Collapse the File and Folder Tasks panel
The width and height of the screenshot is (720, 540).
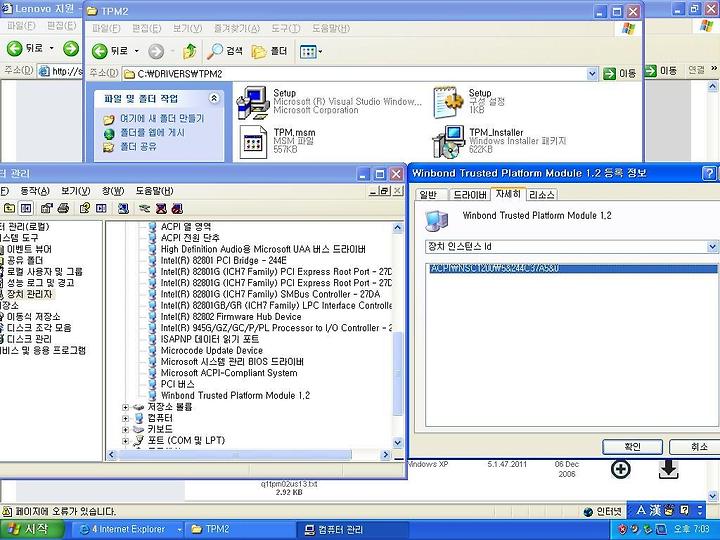click(214, 98)
